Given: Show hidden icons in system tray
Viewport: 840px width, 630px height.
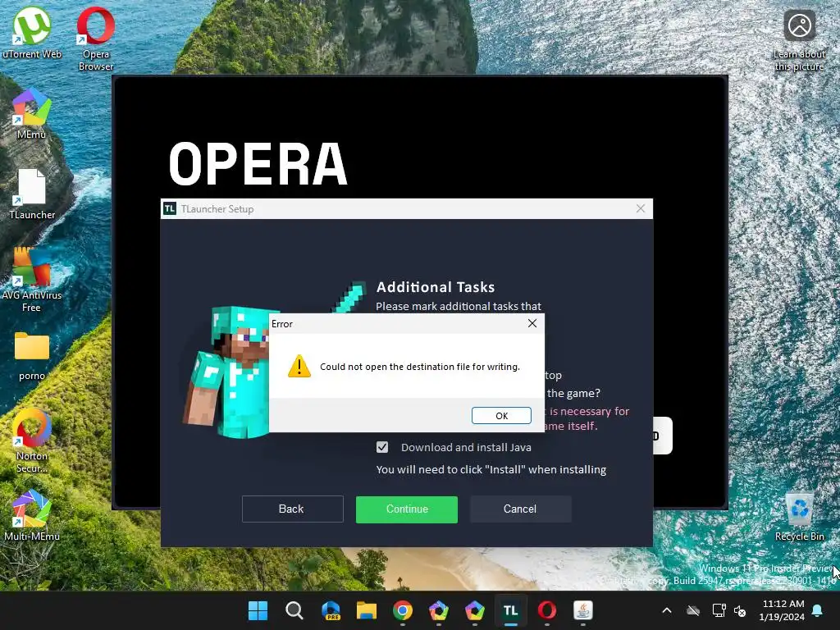Looking at the screenshot, I should (x=666, y=610).
